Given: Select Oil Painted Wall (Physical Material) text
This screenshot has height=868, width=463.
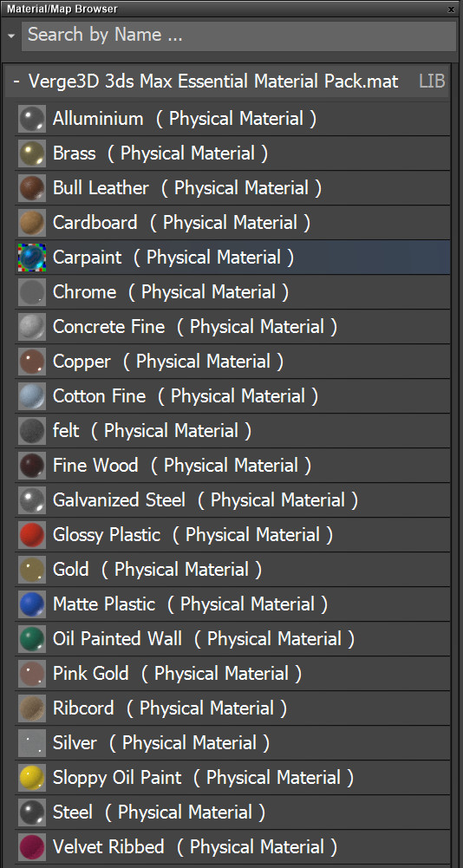Looking at the screenshot, I should click(x=203, y=639).
